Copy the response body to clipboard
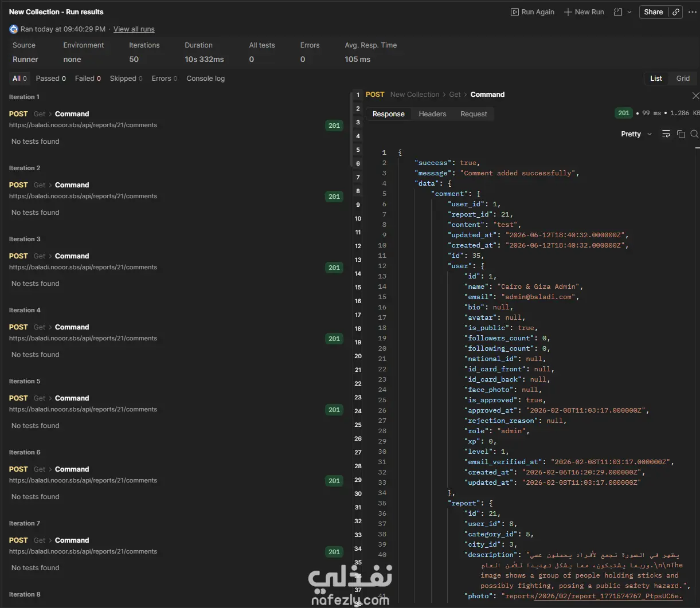700x608 pixels. [681, 134]
